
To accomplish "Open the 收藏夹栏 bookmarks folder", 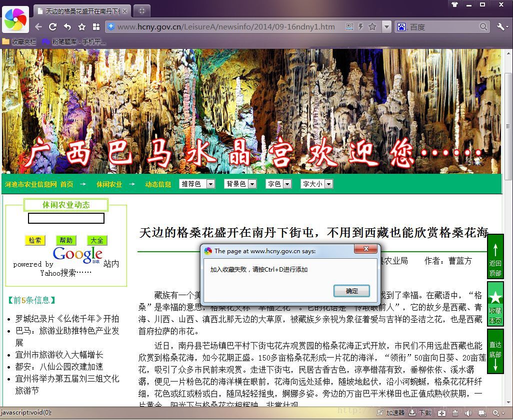I will pyautogui.click(x=19, y=41).
